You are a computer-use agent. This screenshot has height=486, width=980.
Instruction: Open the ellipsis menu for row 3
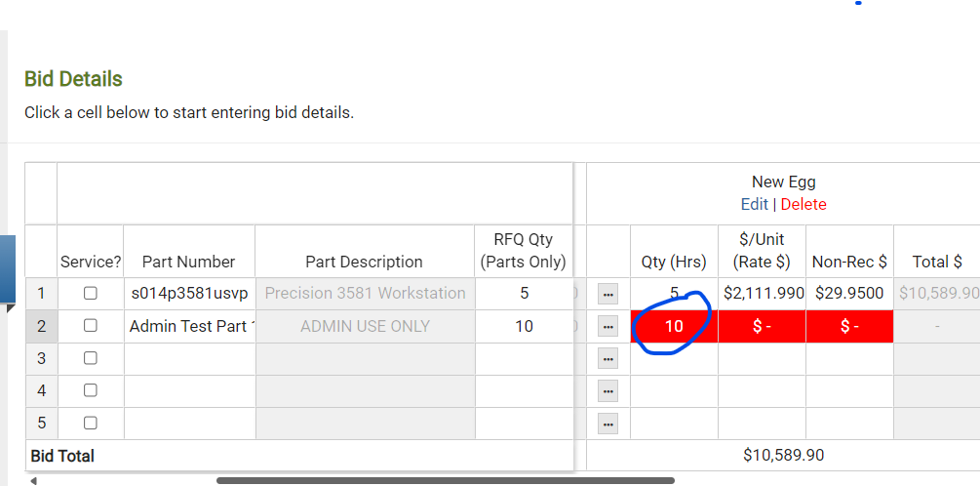pyautogui.click(x=608, y=359)
